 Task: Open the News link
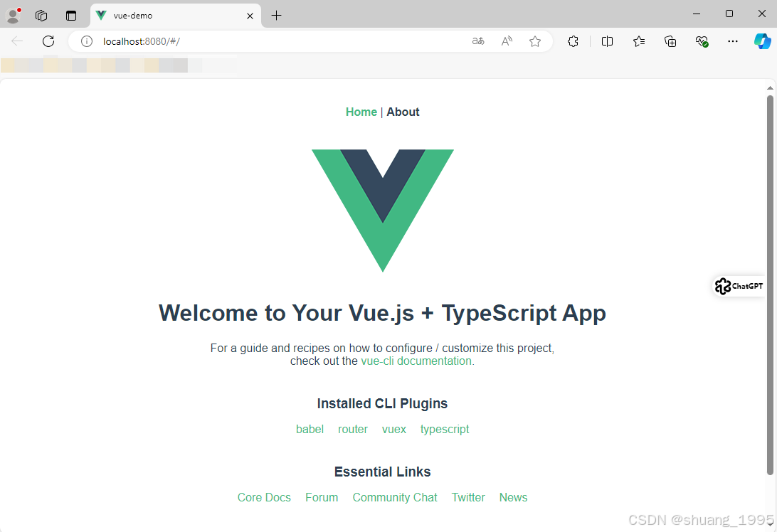point(514,497)
